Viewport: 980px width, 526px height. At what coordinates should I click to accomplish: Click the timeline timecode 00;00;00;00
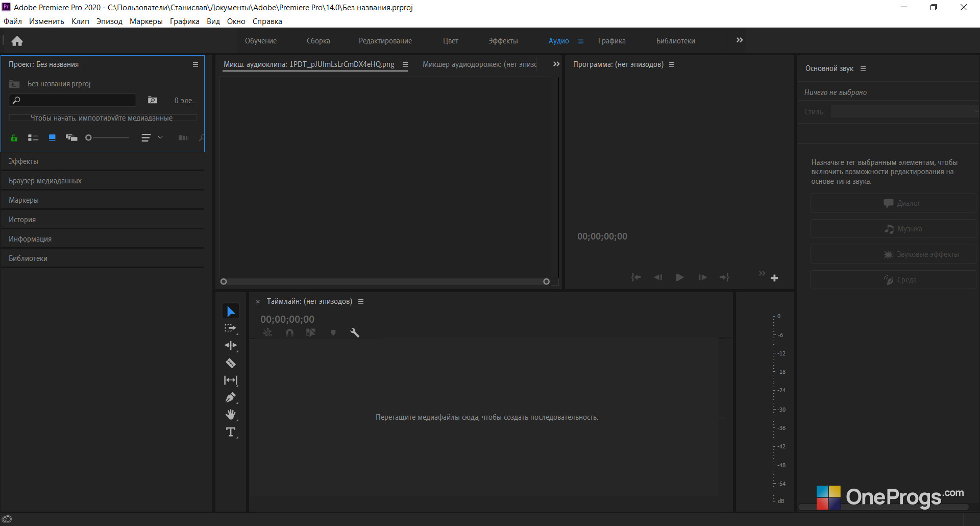[x=287, y=319]
